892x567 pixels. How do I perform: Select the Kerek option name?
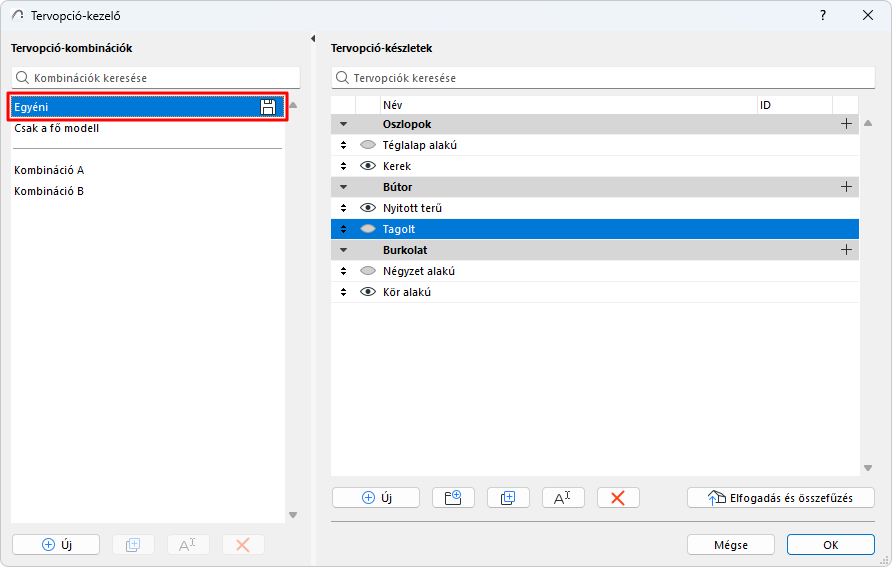[397, 166]
